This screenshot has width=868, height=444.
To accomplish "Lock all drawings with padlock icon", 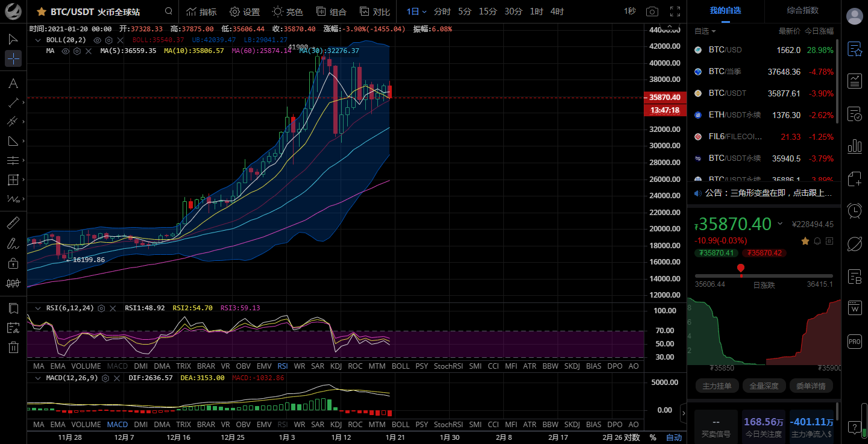I will tap(13, 263).
